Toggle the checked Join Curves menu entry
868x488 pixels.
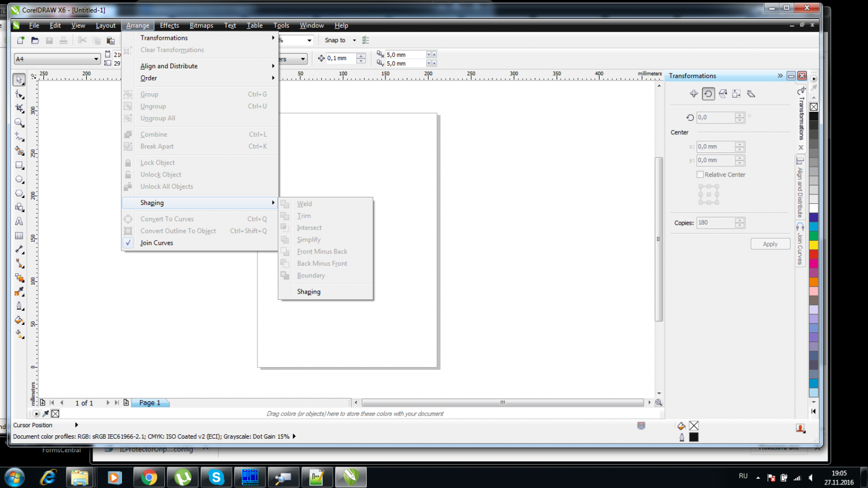click(x=200, y=243)
